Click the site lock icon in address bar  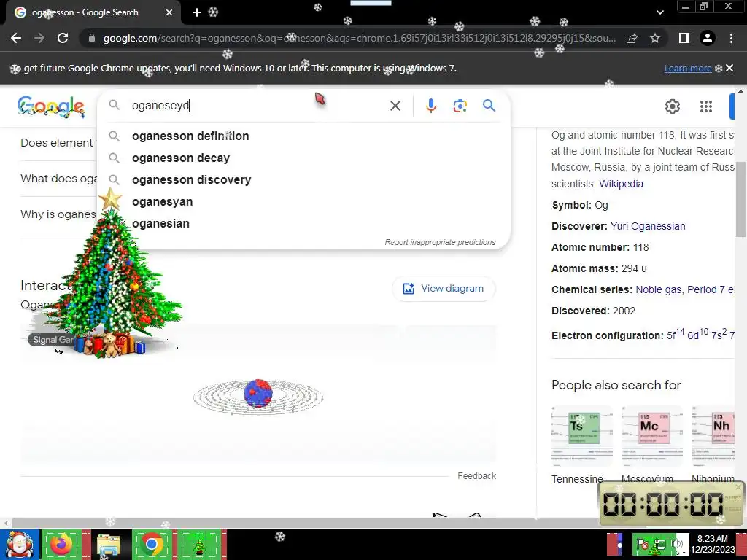(x=91, y=38)
